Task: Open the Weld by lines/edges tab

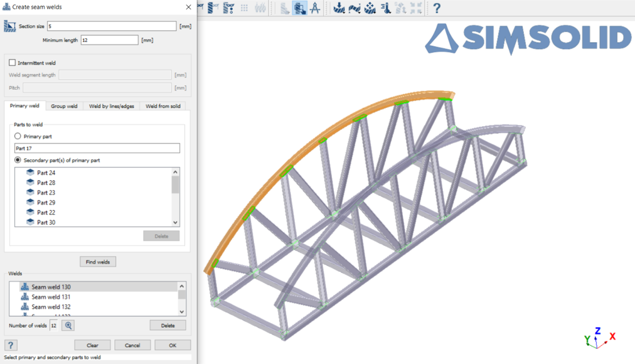Action: click(x=111, y=106)
